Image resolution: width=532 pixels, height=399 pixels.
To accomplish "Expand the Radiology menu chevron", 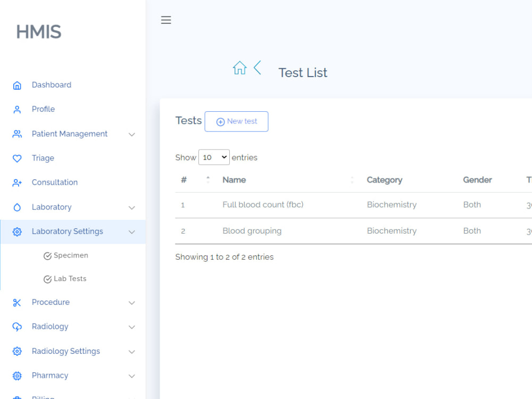I will 131,327.
